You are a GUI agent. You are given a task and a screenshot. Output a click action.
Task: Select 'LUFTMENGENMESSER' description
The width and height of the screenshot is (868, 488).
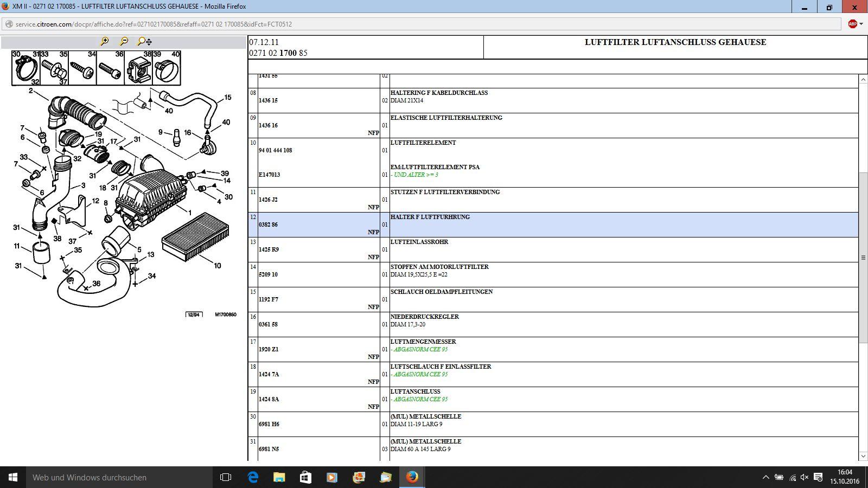coord(423,342)
